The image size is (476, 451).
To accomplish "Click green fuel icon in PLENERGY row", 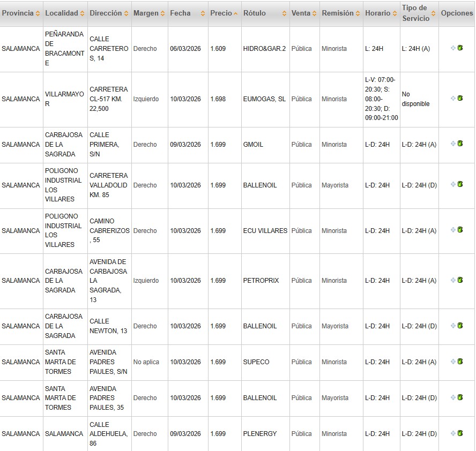I will 460,433.
